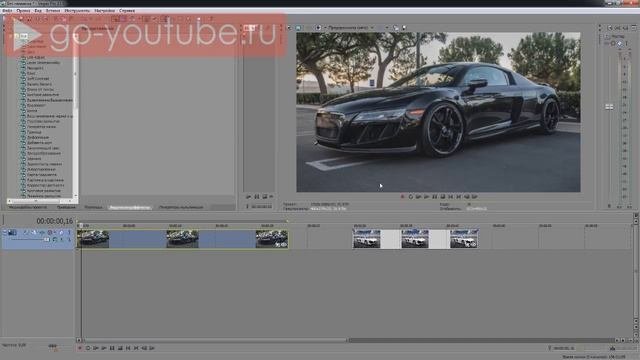Click the scrub rate control near Частота
Viewport: 640px width, 360px height.
pos(53,346)
